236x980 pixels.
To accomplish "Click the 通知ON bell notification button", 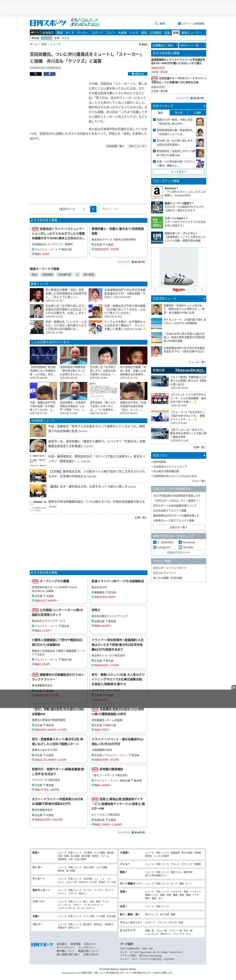I will (x=137, y=74).
